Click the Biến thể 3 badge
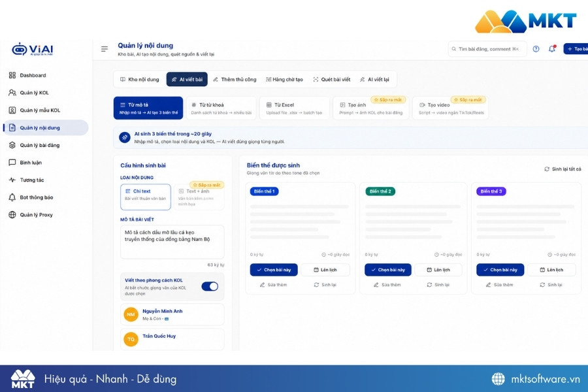The image size is (588, 392). pos(491,191)
